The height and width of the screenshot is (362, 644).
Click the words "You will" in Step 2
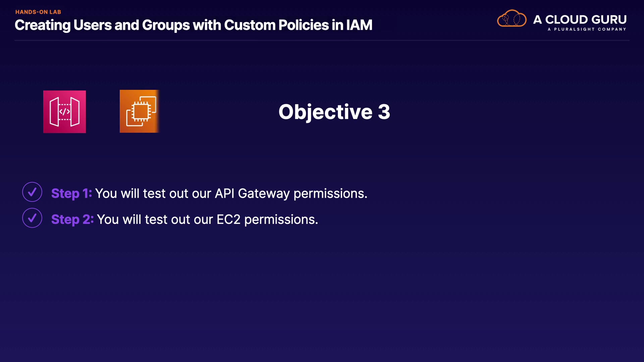119,220
